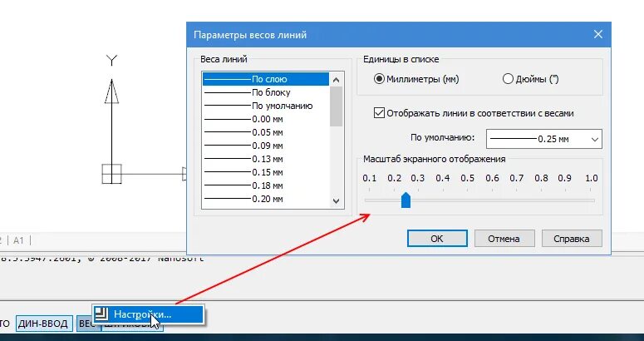Image resolution: width=644 pixels, height=341 pixels.
Task: Click OK button in the dialog
Action: tap(437, 239)
